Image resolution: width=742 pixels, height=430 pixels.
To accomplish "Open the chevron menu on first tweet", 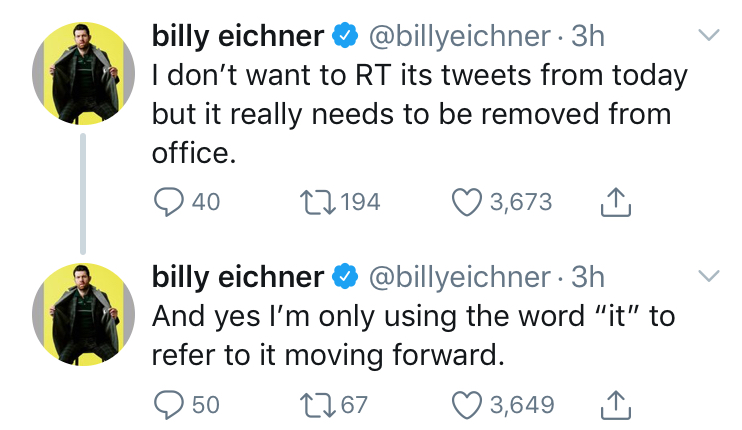I will pyautogui.click(x=709, y=35).
